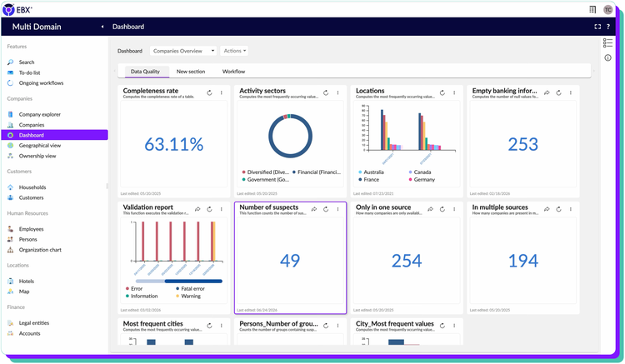Refresh the Number of suspects widget

click(326, 209)
